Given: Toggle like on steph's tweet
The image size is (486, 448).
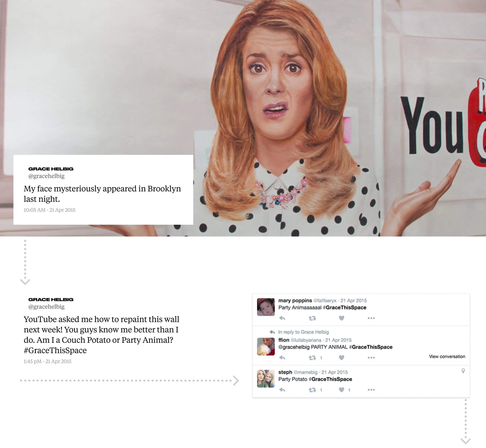Looking at the screenshot, I should coord(341,390).
